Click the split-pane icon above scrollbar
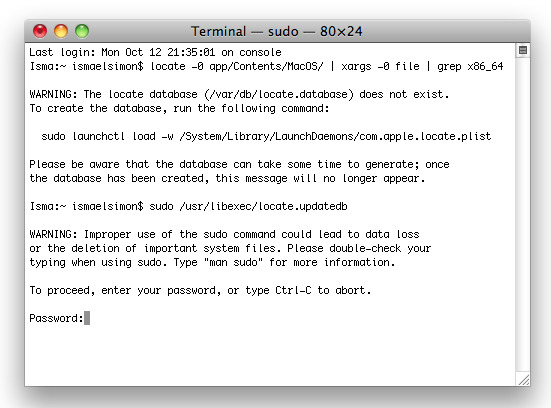Screen dimensions: 551x408 tap(523, 50)
